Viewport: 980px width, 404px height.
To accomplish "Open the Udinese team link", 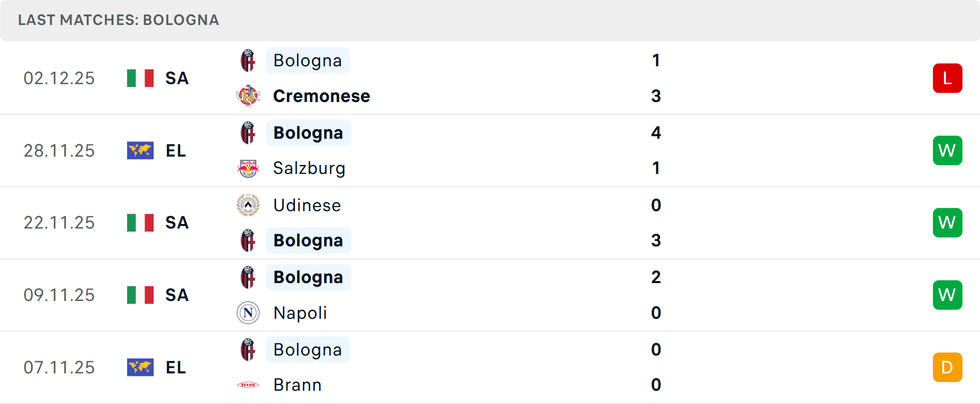I will point(307,205).
